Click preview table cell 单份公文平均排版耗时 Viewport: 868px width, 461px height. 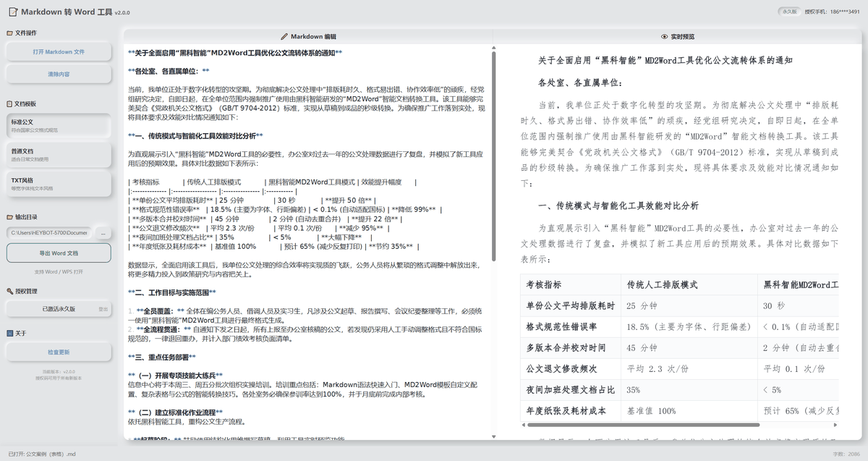(x=571, y=306)
